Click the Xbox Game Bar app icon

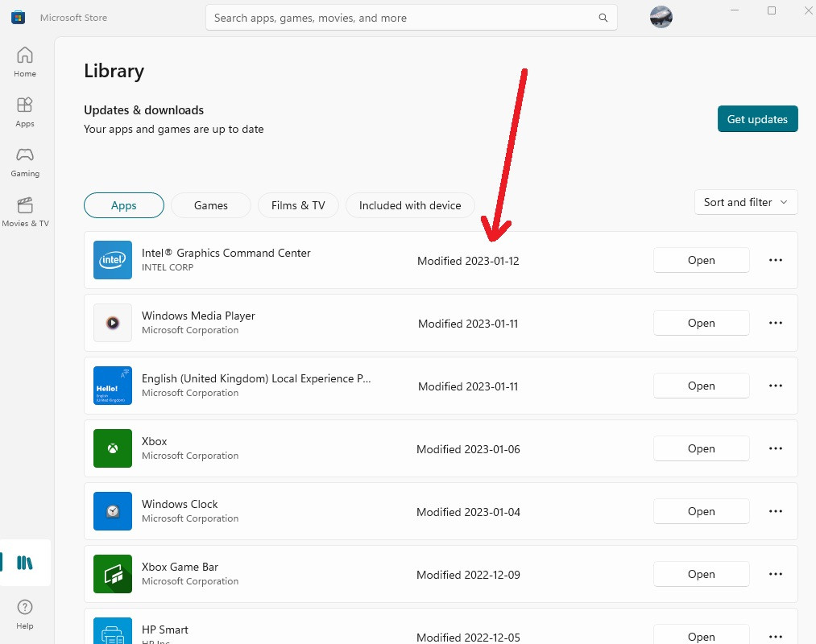(113, 574)
